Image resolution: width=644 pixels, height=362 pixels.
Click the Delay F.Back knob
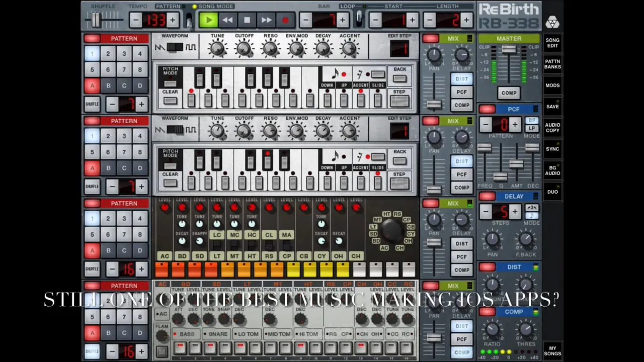(x=526, y=240)
